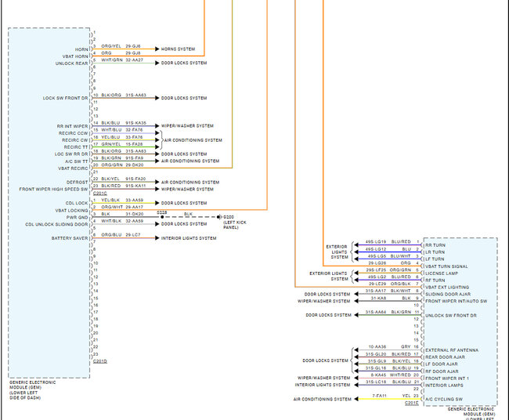Select the REAR DOOR AJAR label
Viewport: 509px width, 420px height.
[445, 357]
